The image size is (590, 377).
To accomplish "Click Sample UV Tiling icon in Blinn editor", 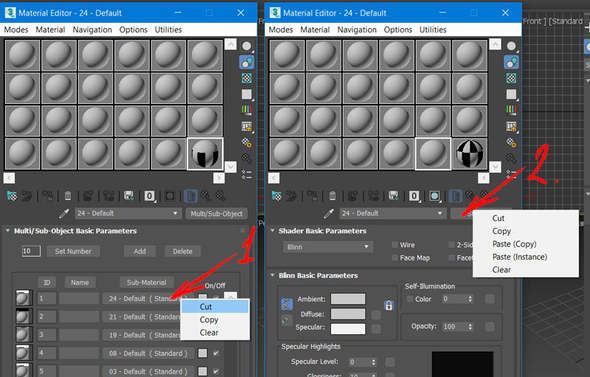I will (511, 94).
